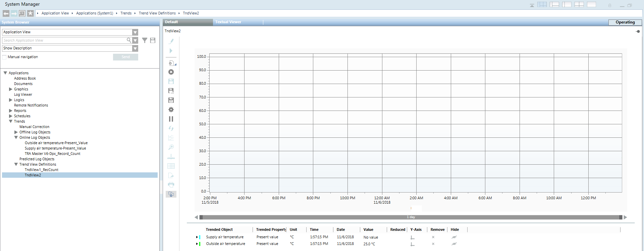644x251 pixels.
Task: Click the Operating button
Action: tap(625, 22)
